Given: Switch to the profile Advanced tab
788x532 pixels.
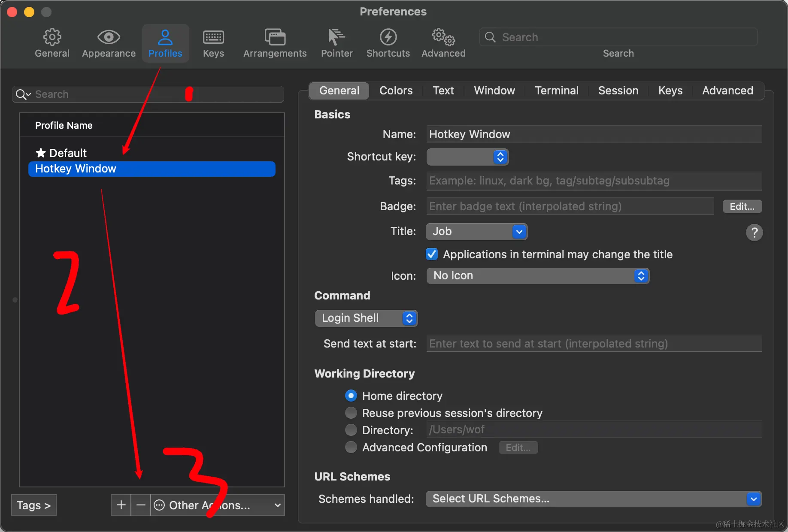Looking at the screenshot, I should 727,91.
